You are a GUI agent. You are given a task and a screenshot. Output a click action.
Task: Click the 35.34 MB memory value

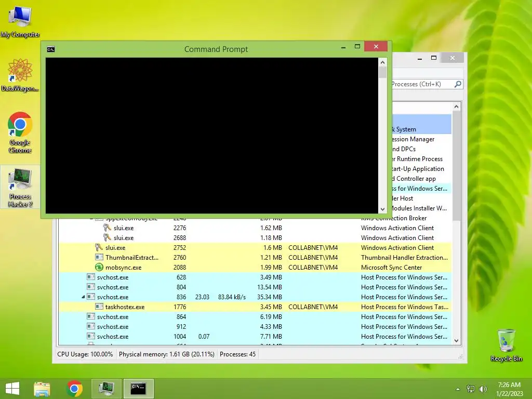pos(270,297)
